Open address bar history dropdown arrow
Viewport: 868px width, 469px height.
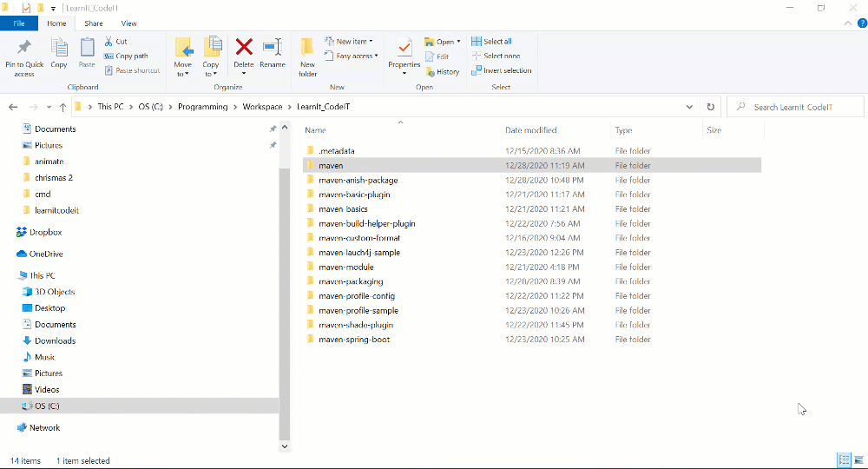coord(689,107)
